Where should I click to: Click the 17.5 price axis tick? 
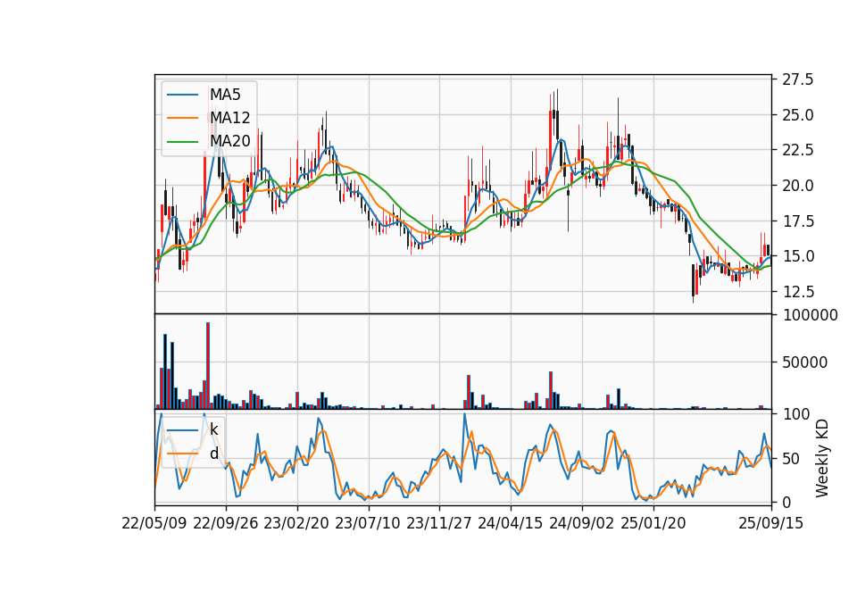pos(798,221)
